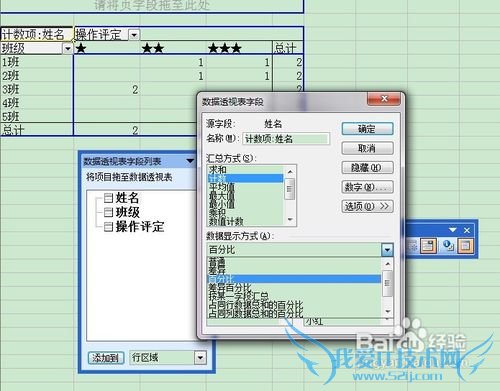Click the 确定 button

pyautogui.click(x=367, y=129)
